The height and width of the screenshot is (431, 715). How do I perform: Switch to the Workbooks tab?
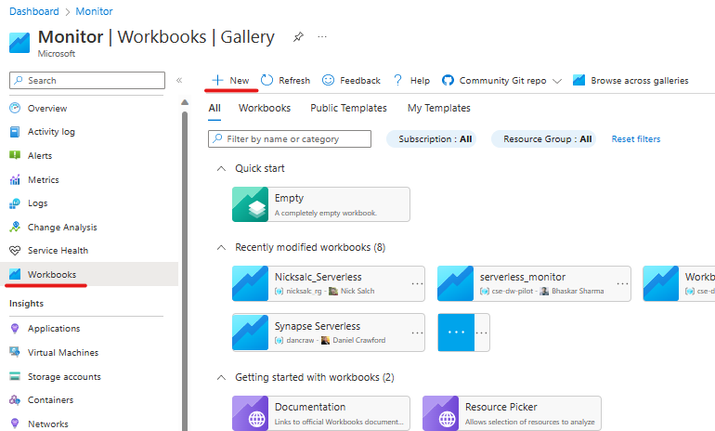click(264, 108)
